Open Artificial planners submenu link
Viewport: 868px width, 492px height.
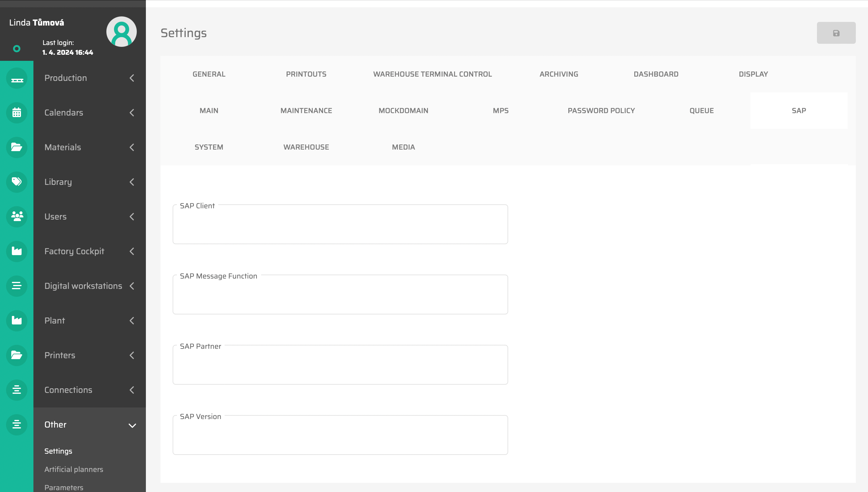(74, 470)
